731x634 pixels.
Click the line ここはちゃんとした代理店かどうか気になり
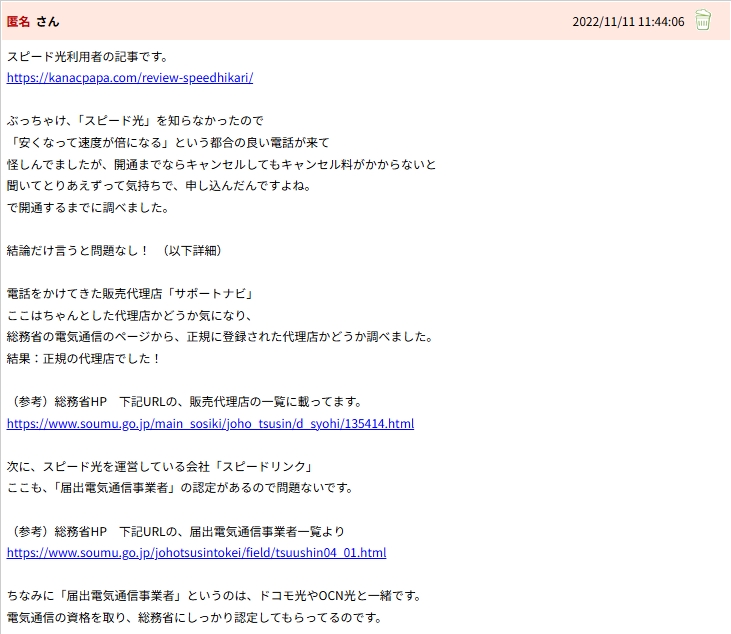coord(130,316)
